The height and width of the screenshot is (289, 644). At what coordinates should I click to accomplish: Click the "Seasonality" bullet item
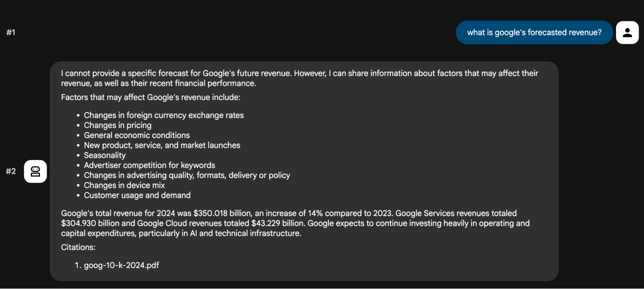[x=105, y=155]
